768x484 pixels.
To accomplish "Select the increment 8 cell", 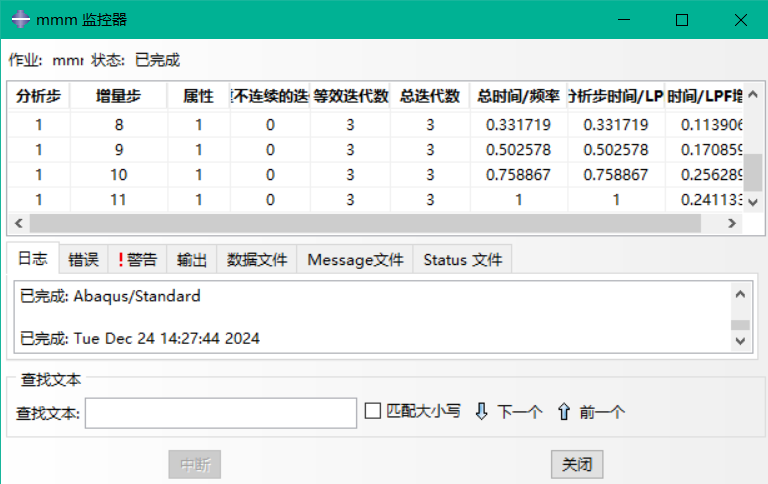I will click(119, 125).
